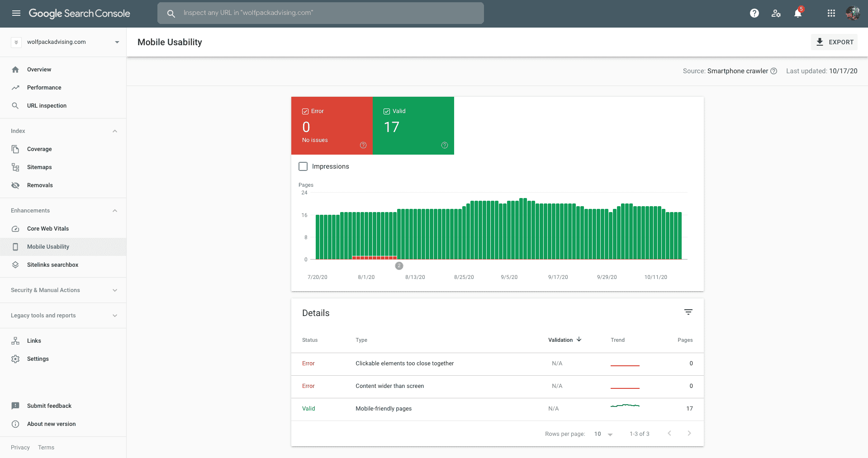The height and width of the screenshot is (458, 868).
Task: Click the Type column header
Action: pos(361,340)
